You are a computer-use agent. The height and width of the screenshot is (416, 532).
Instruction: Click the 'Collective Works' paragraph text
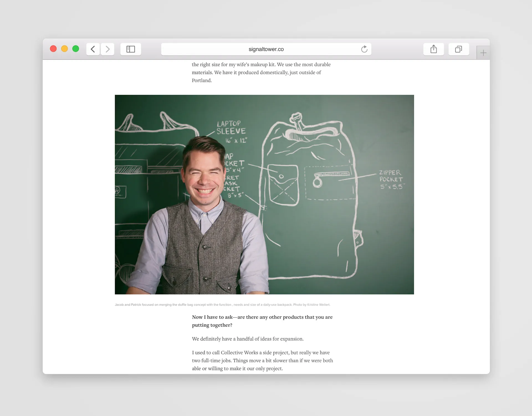[x=262, y=360]
